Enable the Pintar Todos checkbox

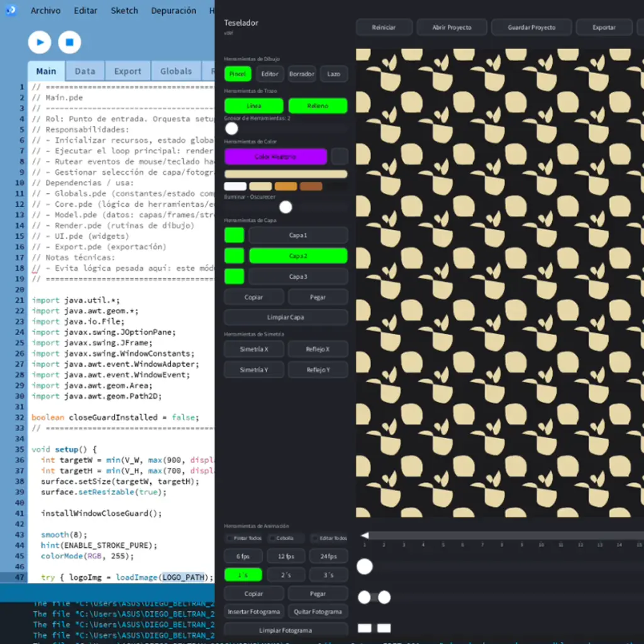pyautogui.click(x=230, y=538)
